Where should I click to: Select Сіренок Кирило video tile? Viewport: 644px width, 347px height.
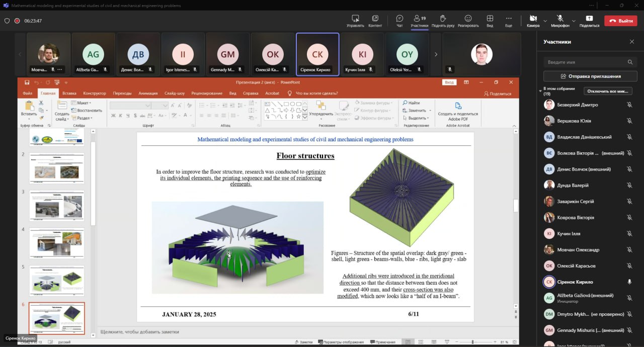[x=317, y=54]
